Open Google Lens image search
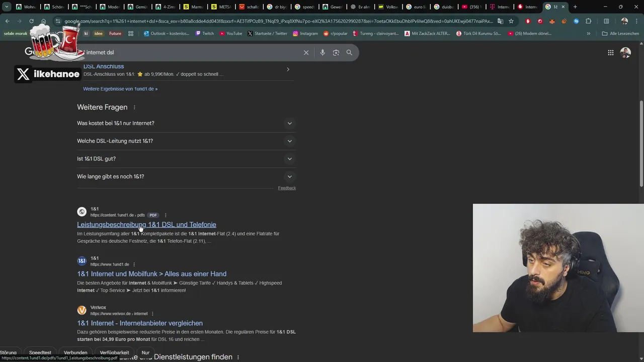 pyautogui.click(x=336, y=52)
